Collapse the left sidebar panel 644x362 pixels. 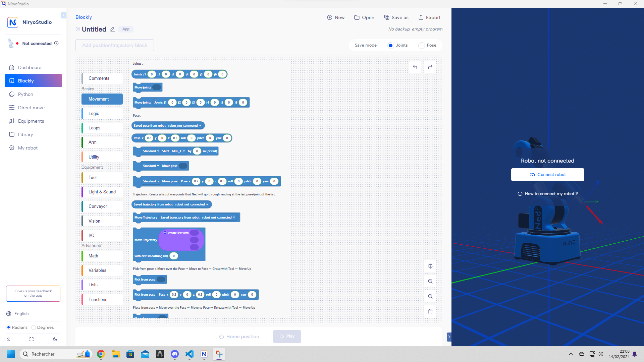[x=64, y=15]
